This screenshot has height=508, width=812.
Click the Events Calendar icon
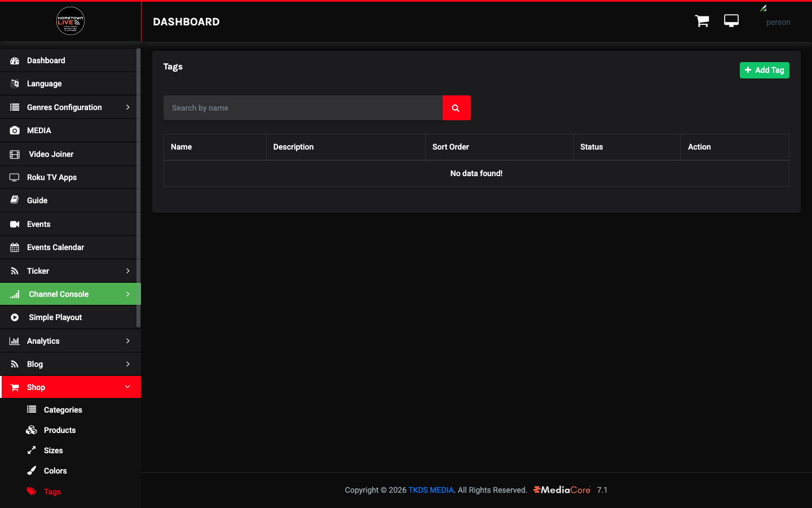coord(15,247)
